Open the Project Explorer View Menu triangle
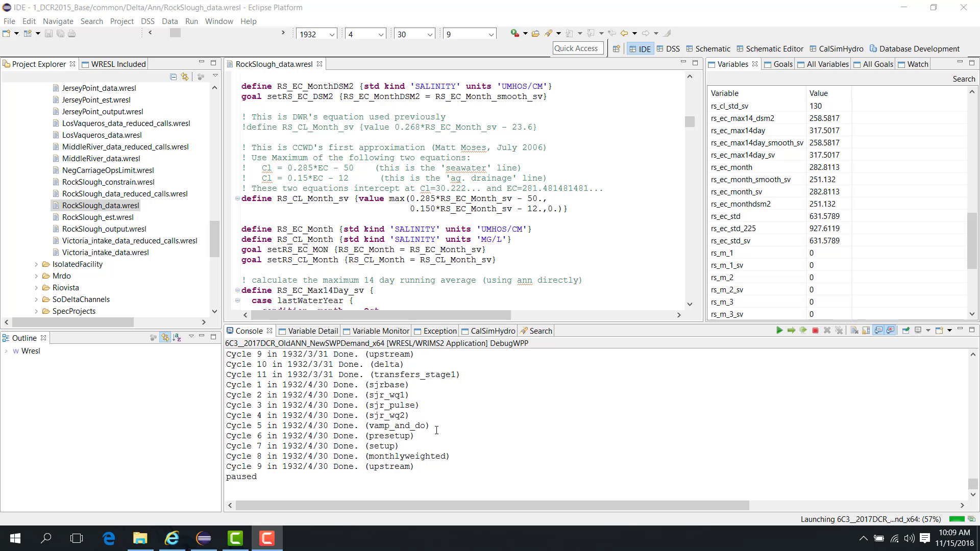Screen dimensions: 980x551 click(215, 76)
